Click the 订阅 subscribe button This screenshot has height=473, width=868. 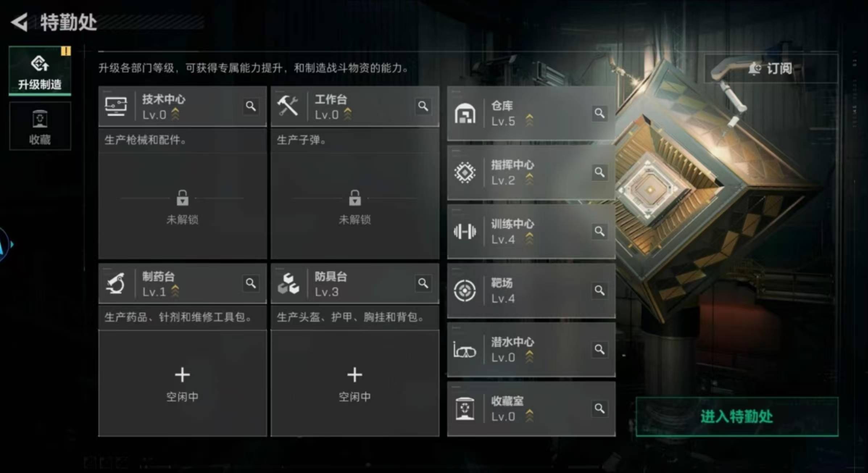771,68
